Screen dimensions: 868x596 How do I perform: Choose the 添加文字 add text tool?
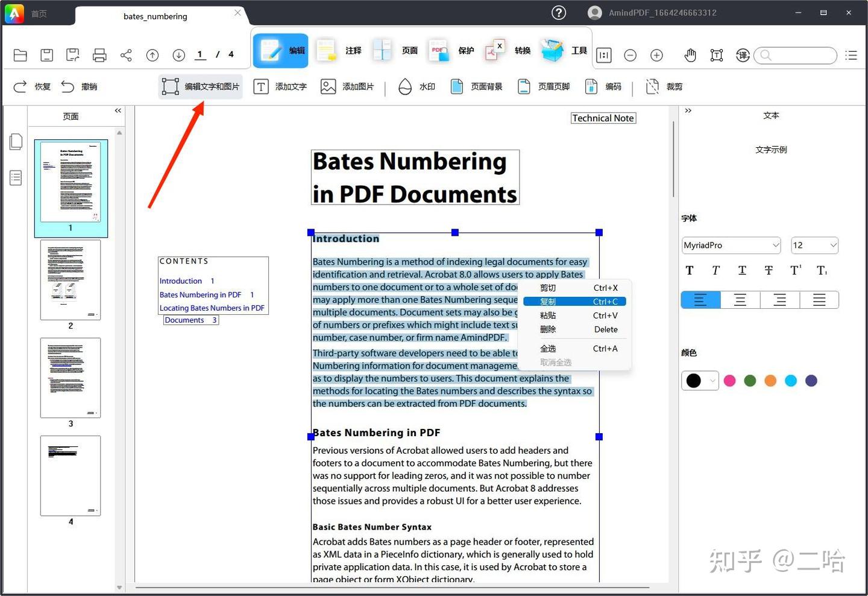point(280,87)
